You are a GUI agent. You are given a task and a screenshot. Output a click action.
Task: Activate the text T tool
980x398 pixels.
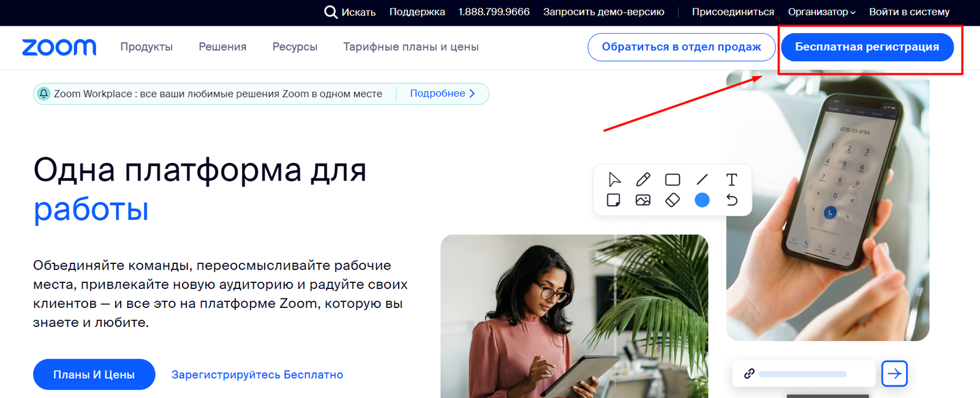[731, 179]
